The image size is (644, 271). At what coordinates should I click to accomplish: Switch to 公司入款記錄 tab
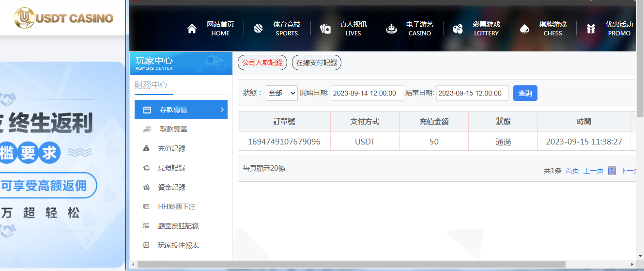pos(262,63)
